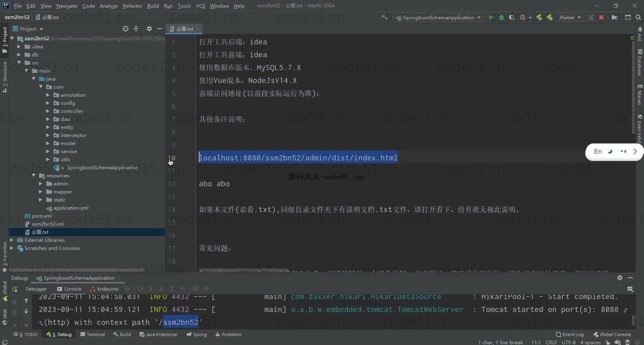Open the Structure side panel
The height and width of the screenshot is (345, 644).
pyautogui.click(x=5, y=77)
